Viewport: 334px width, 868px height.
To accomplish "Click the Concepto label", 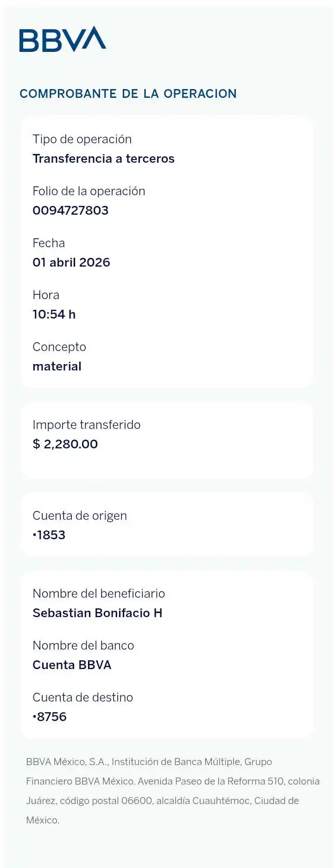I will 59,347.
